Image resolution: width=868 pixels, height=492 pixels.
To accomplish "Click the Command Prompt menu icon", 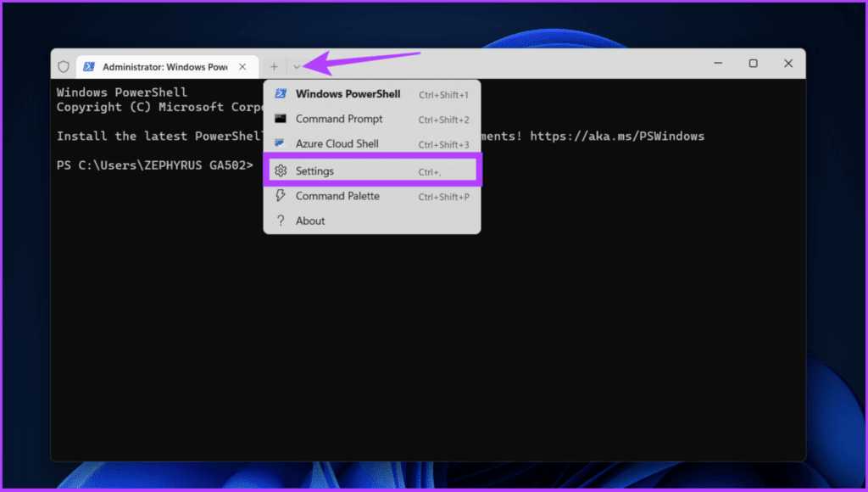I will click(x=281, y=119).
